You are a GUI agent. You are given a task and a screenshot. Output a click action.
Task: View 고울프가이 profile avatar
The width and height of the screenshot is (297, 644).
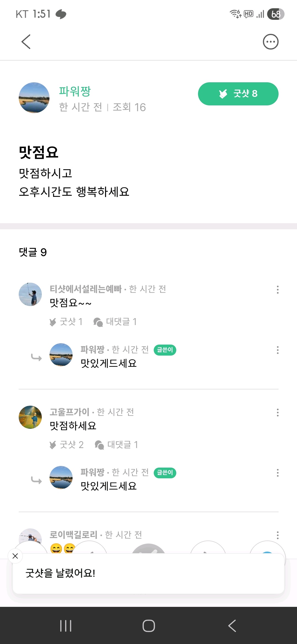[30, 417]
